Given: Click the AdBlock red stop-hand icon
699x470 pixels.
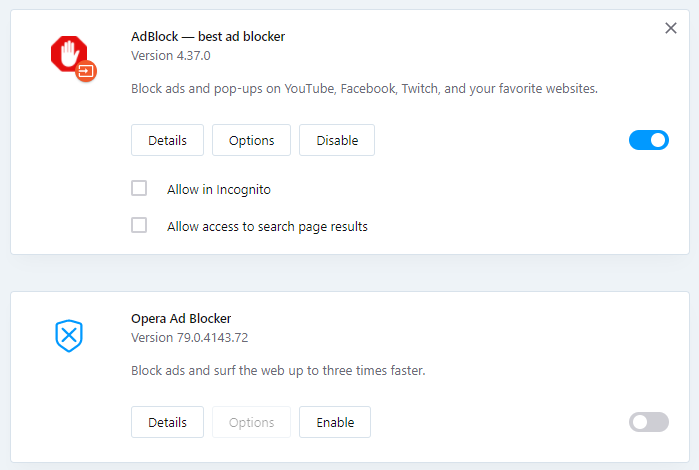Looking at the screenshot, I should coord(68,54).
